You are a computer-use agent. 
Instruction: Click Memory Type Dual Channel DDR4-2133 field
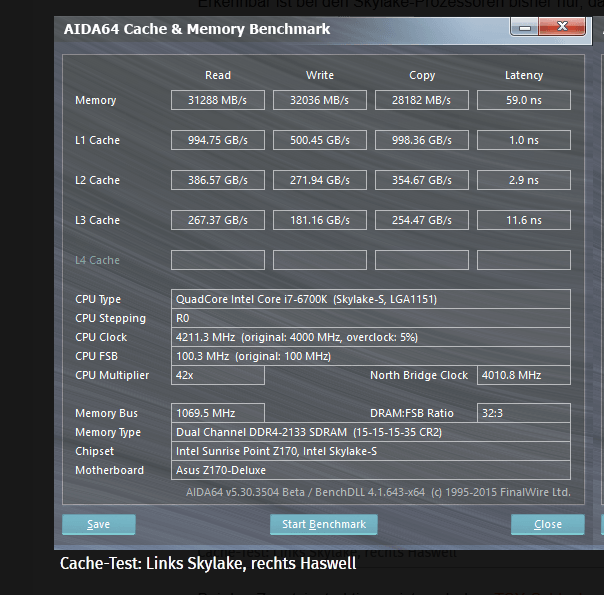pyautogui.click(x=371, y=432)
